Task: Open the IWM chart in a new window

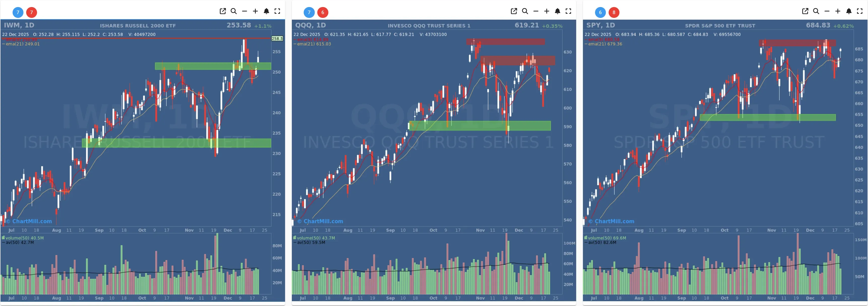Action: (223, 11)
